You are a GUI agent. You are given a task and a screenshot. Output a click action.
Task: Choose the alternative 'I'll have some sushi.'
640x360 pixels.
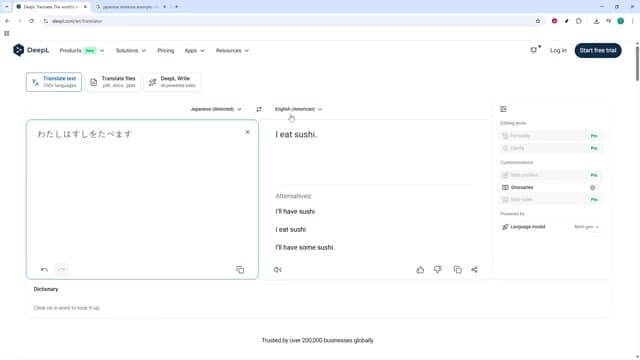(305, 247)
